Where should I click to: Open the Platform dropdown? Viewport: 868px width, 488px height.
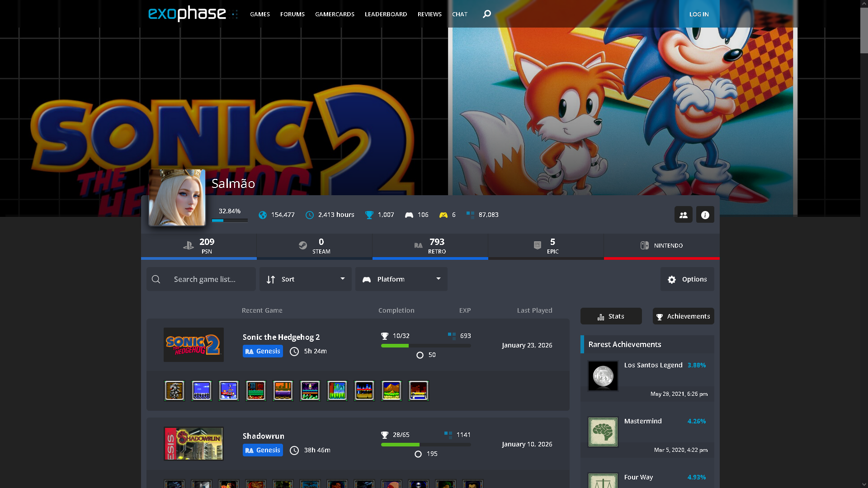(401, 279)
